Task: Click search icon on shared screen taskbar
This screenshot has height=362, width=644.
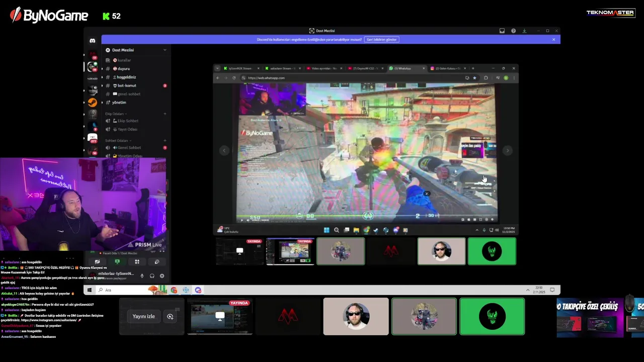Action: [337, 230]
